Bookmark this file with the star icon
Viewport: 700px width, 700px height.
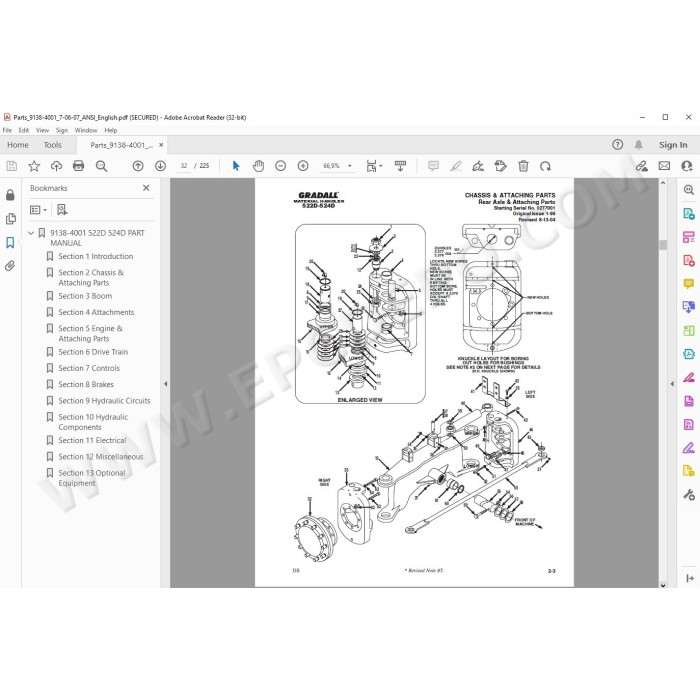(x=34, y=166)
